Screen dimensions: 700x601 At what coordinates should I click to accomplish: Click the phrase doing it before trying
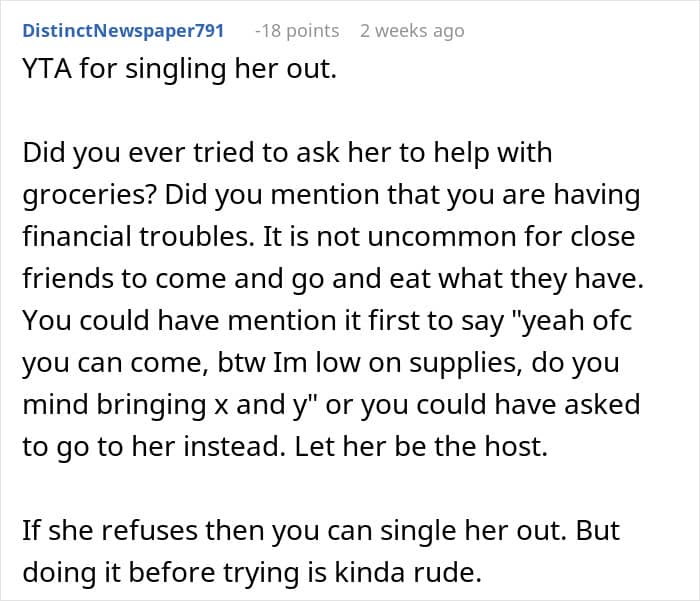point(161,572)
